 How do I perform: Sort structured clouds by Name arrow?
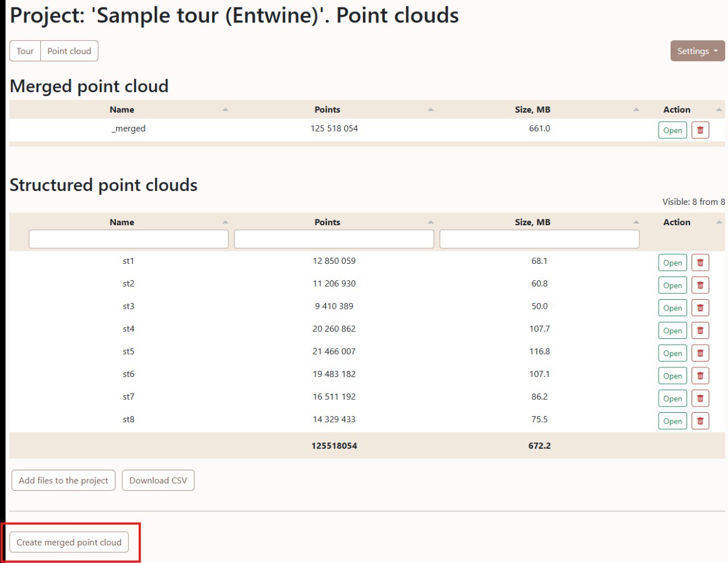click(225, 222)
